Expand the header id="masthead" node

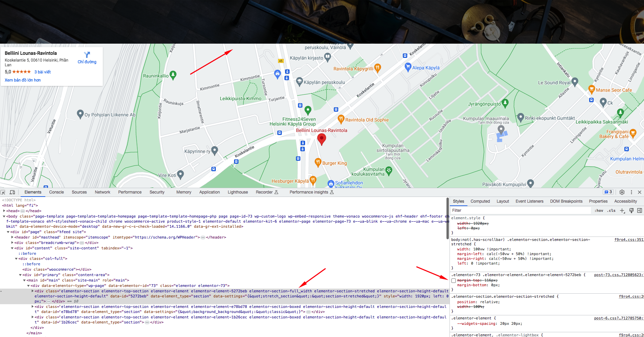[x=13, y=237]
